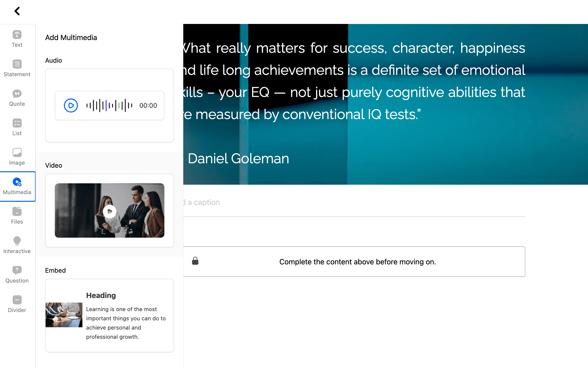Click the back arrow icon

point(17,11)
